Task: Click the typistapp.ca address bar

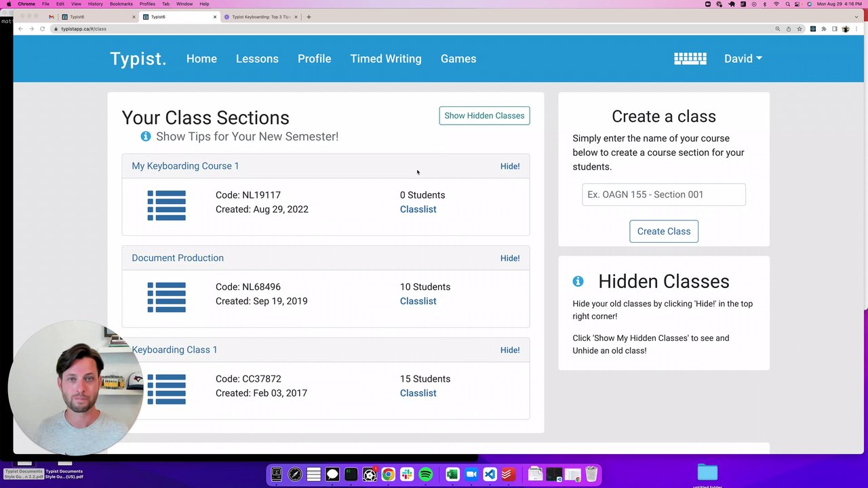Action: pos(407,28)
